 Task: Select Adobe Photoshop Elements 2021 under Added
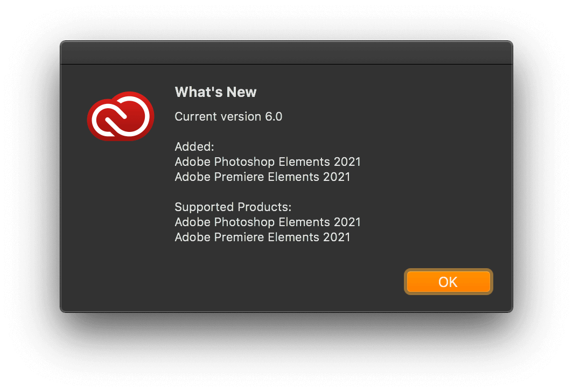point(268,162)
